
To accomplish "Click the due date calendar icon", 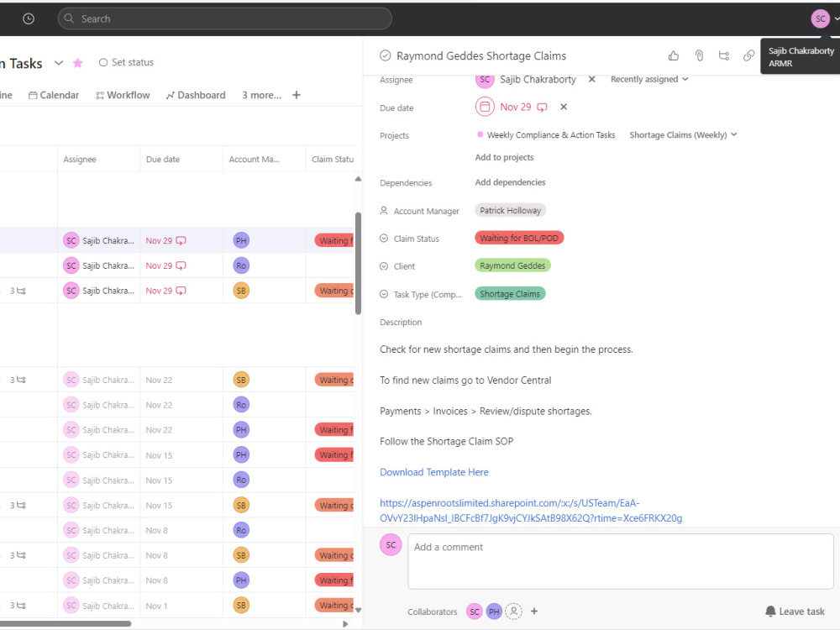I will pyautogui.click(x=485, y=107).
